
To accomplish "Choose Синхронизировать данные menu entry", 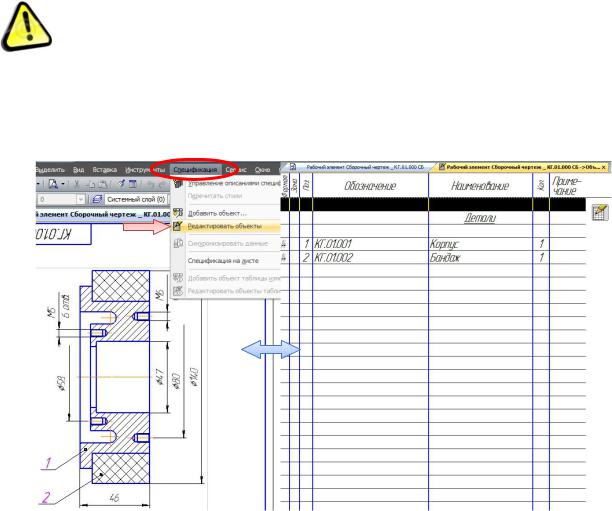I will (x=225, y=244).
